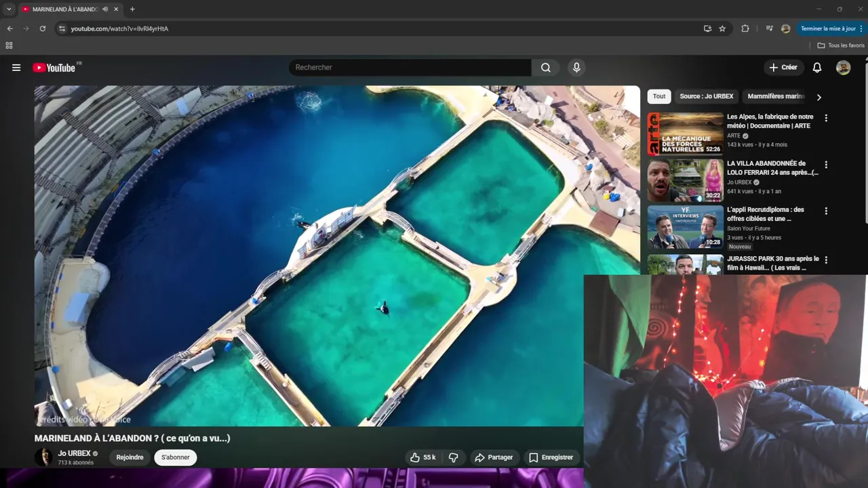Open Les Alpes documentary title
The image size is (868, 488).
770,121
